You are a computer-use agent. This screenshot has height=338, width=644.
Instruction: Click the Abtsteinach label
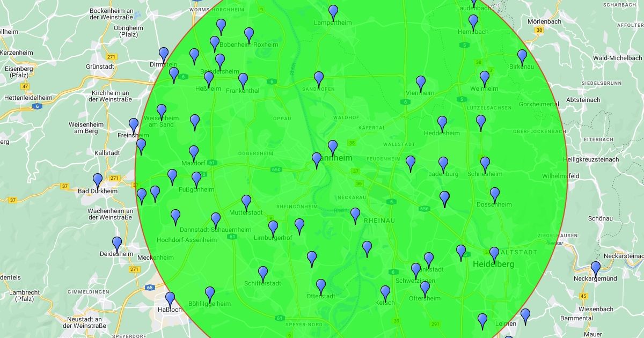[583, 100]
